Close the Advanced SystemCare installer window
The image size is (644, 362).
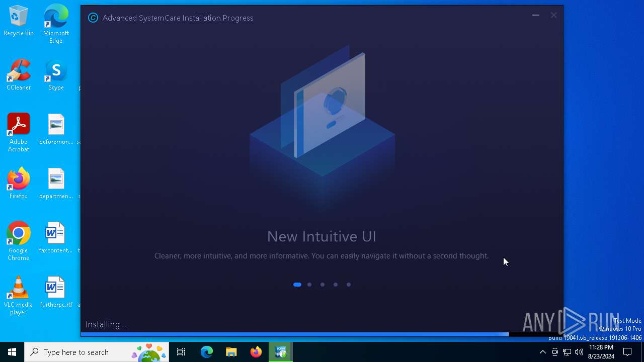point(554,16)
